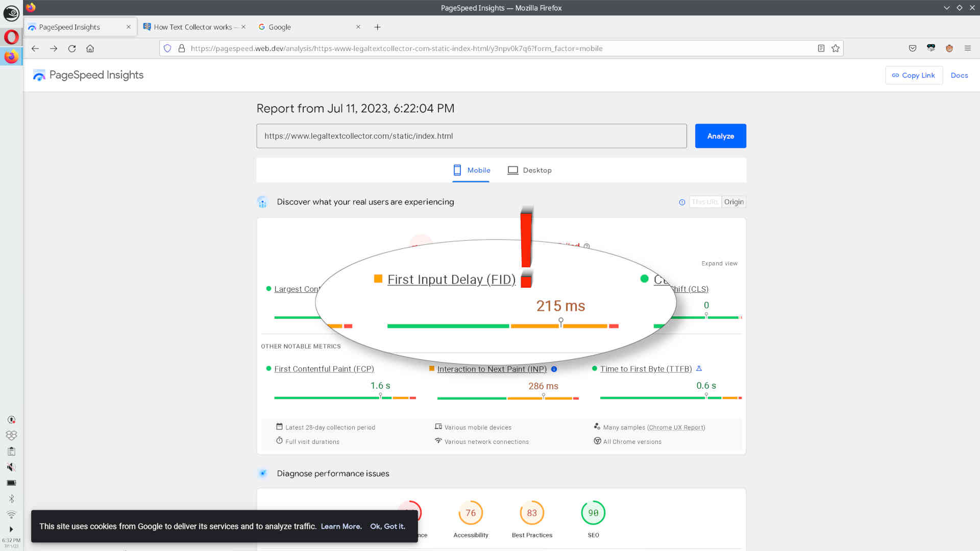Open the INP info icon
The width and height of the screenshot is (980, 551).
click(x=554, y=369)
